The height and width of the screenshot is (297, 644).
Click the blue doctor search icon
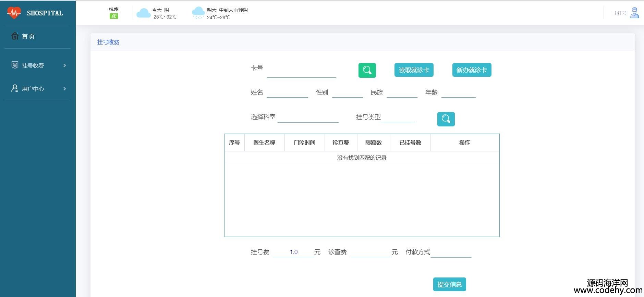click(x=446, y=119)
